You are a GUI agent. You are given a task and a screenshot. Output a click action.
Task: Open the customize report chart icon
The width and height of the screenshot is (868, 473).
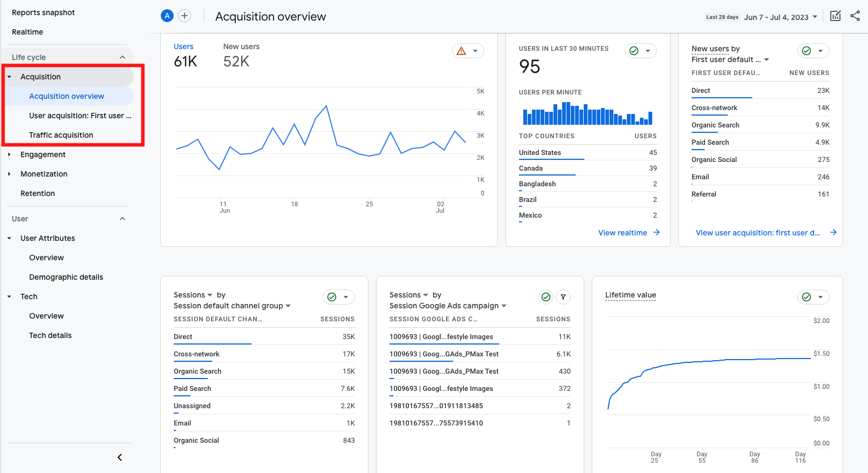pyautogui.click(x=835, y=16)
